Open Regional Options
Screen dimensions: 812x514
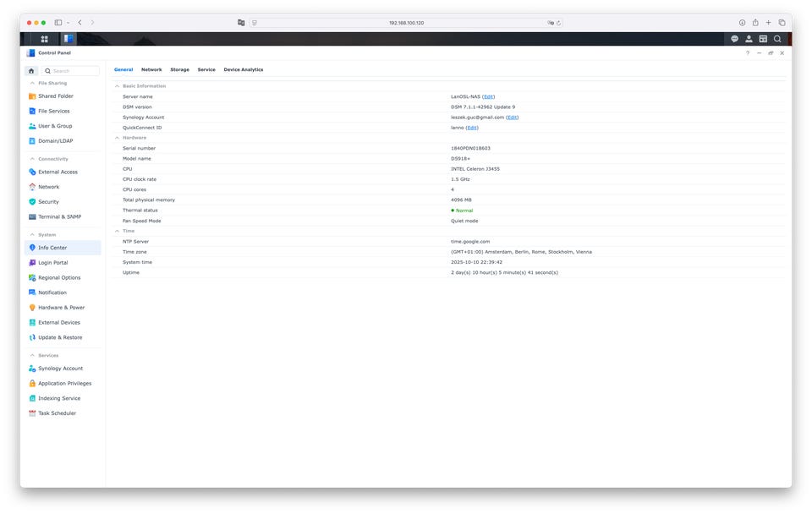point(63,278)
